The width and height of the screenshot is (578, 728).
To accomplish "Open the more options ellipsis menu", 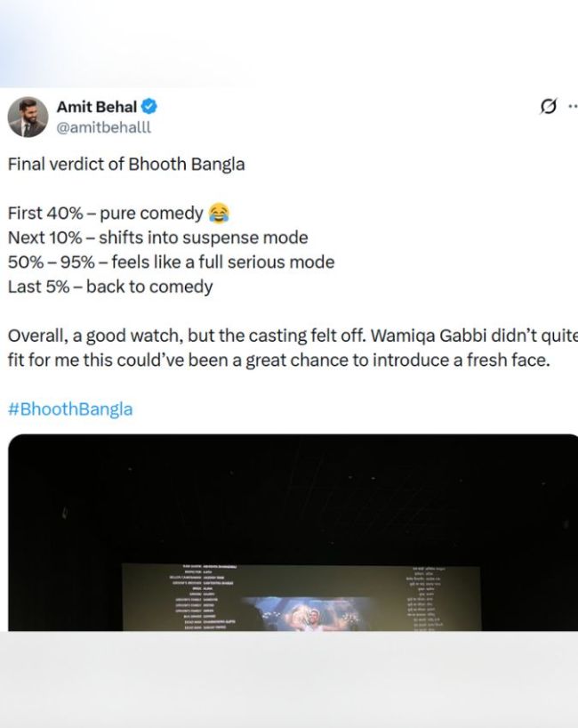I will (x=573, y=107).
